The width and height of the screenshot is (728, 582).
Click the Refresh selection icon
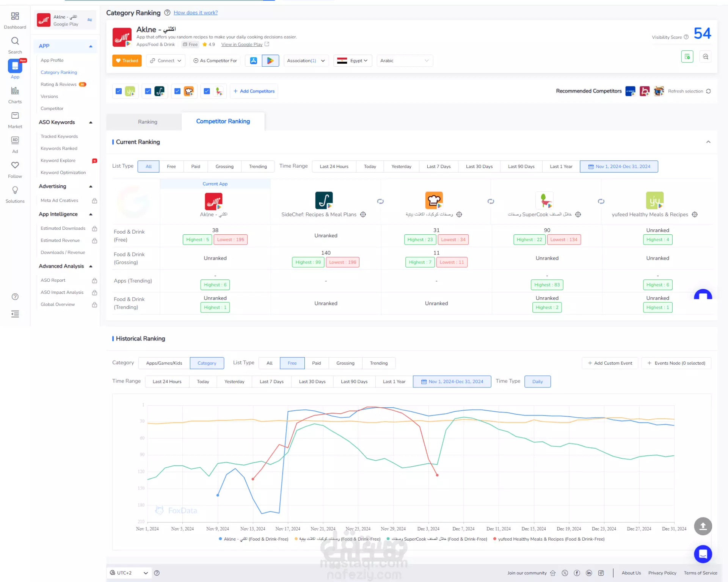[x=708, y=91]
